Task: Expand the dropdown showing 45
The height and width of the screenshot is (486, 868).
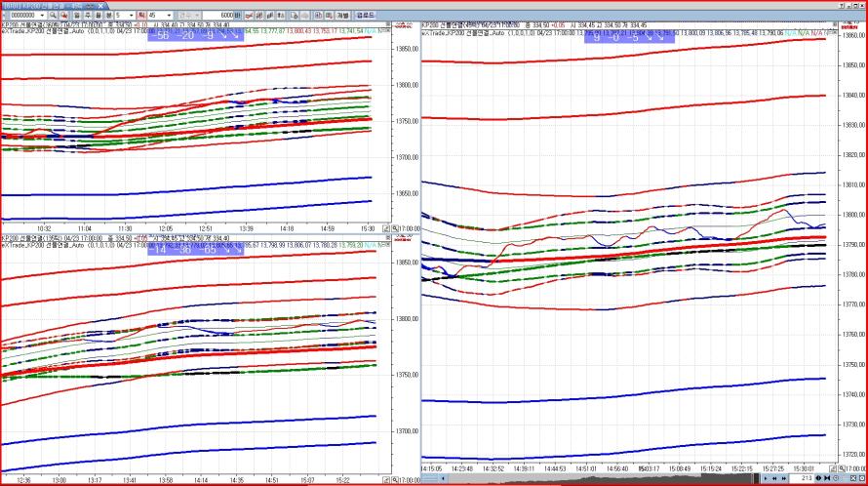Action: coord(169,16)
